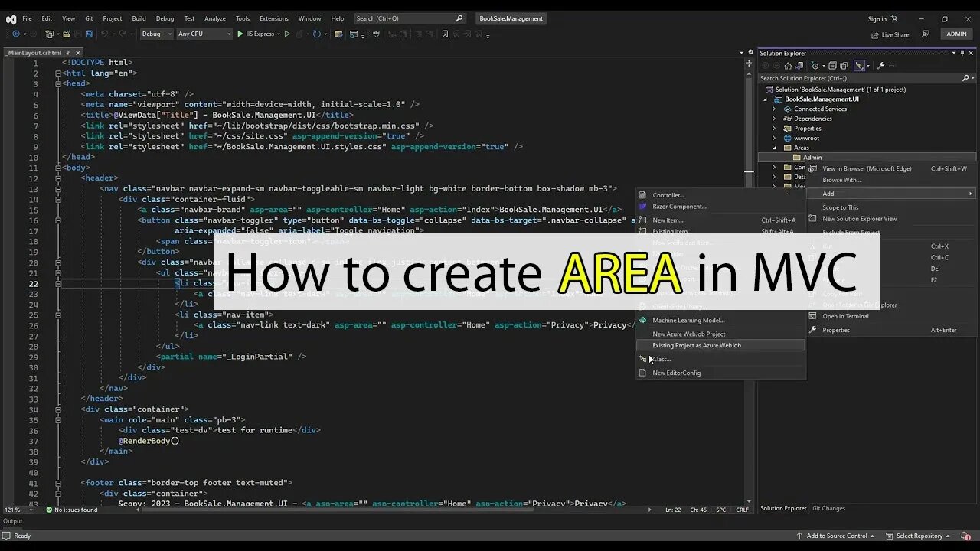
Task: Click Add to Source Control in status bar
Action: coord(837,536)
